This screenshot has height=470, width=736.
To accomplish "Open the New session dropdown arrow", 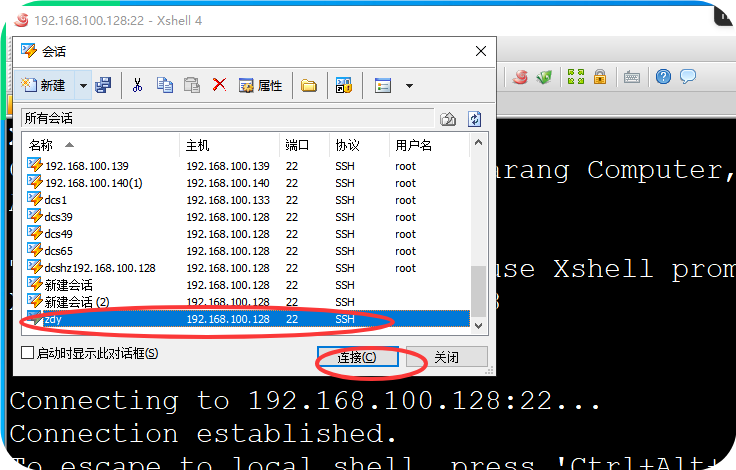I will (84, 86).
